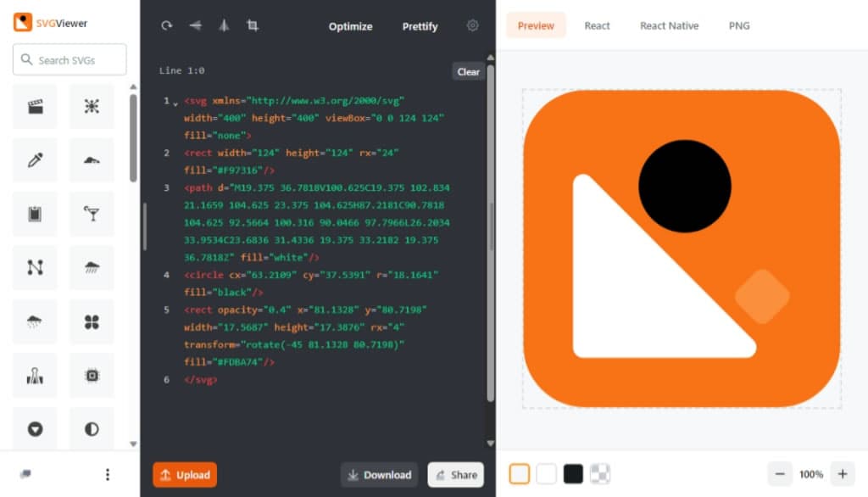
Task: Choose the transparent checkerboard background swatch
Action: pos(600,474)
